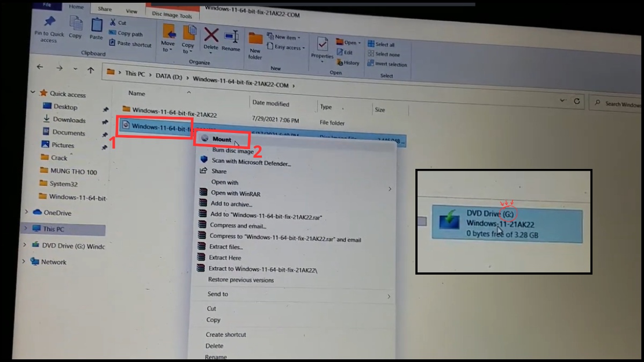Screen dimensions: 644x362
Task: Click Edit in the Open group
Action: pyautogui.click(x=345, y=53)
